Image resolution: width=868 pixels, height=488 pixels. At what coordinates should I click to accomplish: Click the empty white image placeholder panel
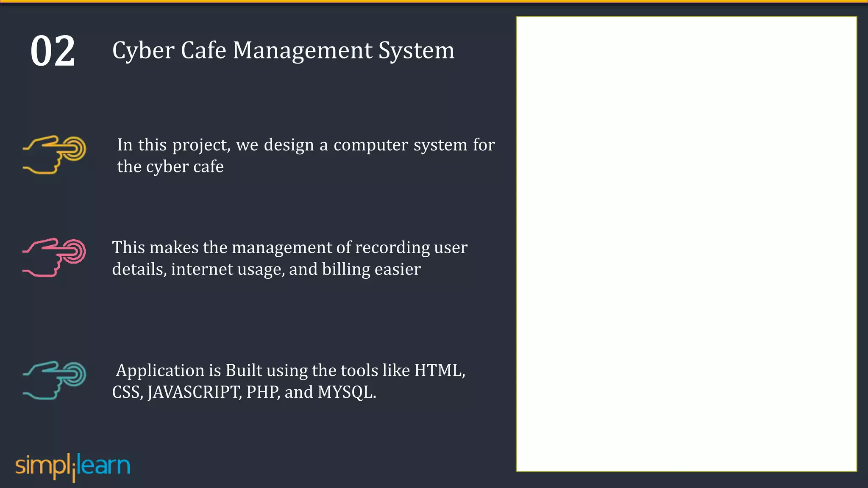[687, 244]
